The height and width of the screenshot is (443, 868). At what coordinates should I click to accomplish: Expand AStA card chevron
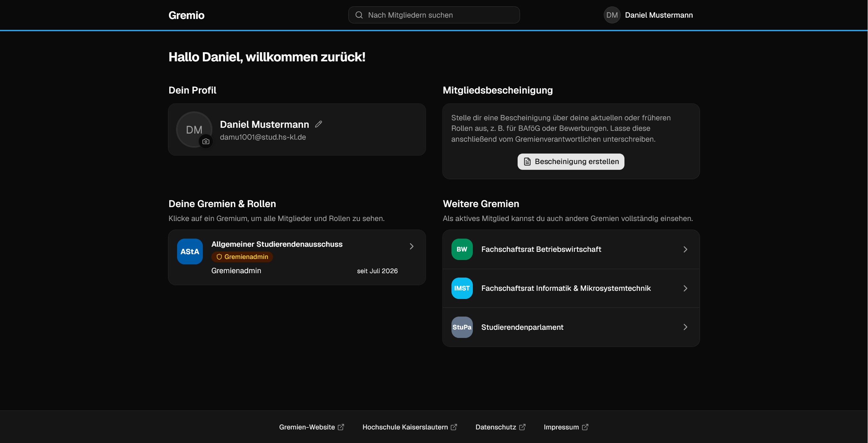click(411, 246)
